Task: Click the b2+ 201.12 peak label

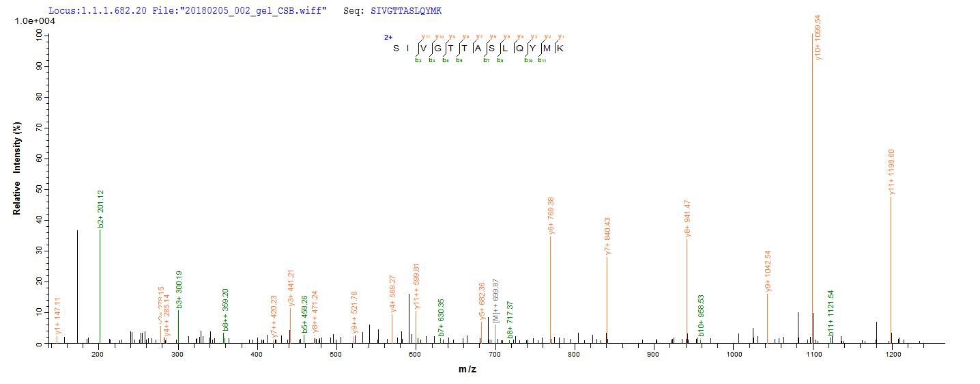Action: click(100, 208)
